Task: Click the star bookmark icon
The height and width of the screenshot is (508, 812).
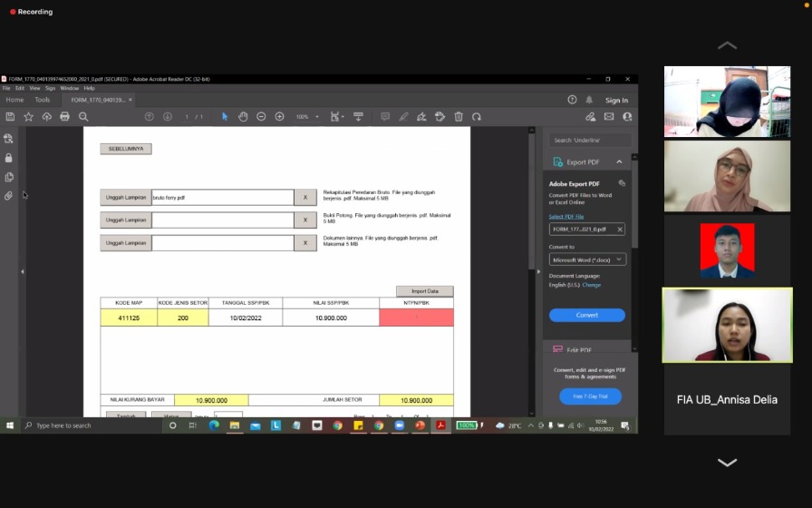Action: click(x=28, y=116)
